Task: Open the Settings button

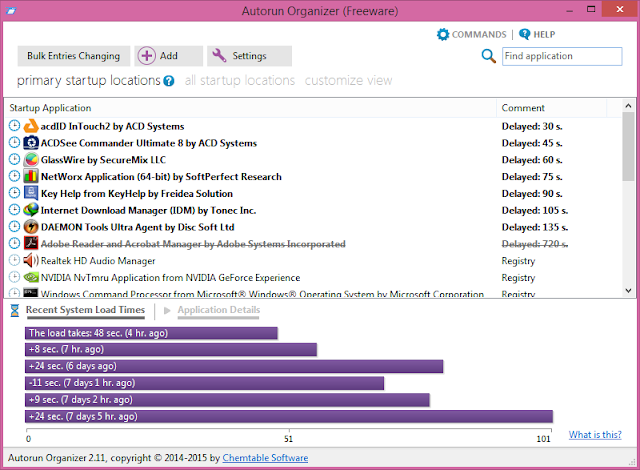Action: pos(249,56)
